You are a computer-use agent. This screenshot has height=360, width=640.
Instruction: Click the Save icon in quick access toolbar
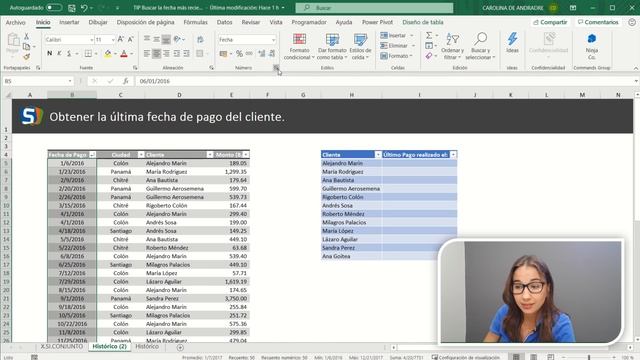click(71, 8)
